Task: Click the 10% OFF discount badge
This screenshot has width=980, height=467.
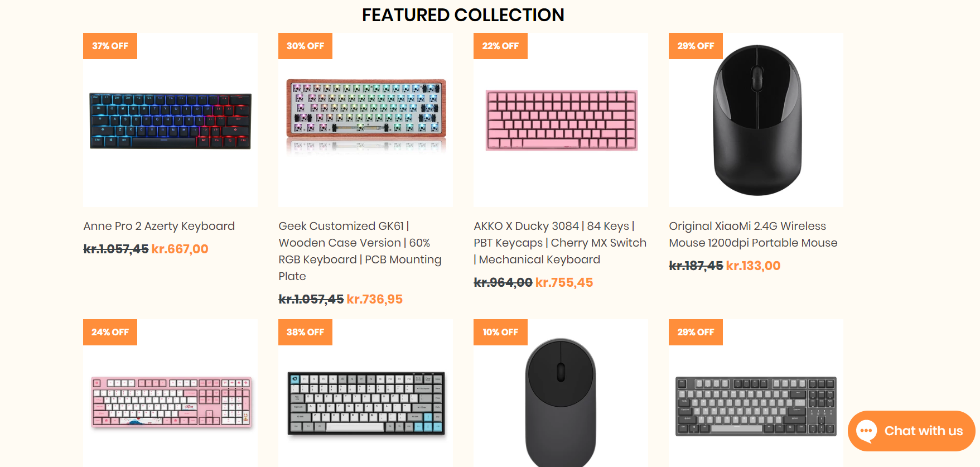Action: point(500,333)
